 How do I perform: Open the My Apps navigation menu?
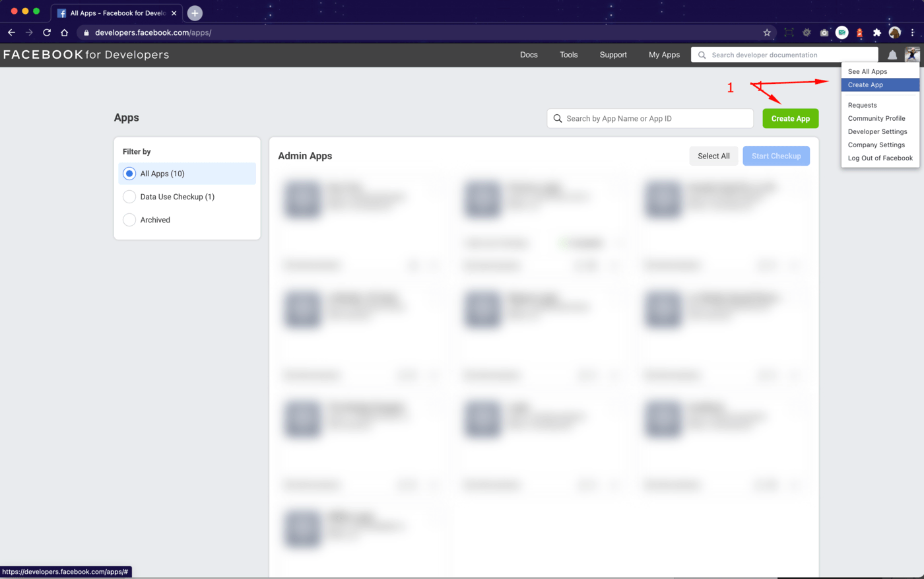pyautogui.click(x=664, y=55)
